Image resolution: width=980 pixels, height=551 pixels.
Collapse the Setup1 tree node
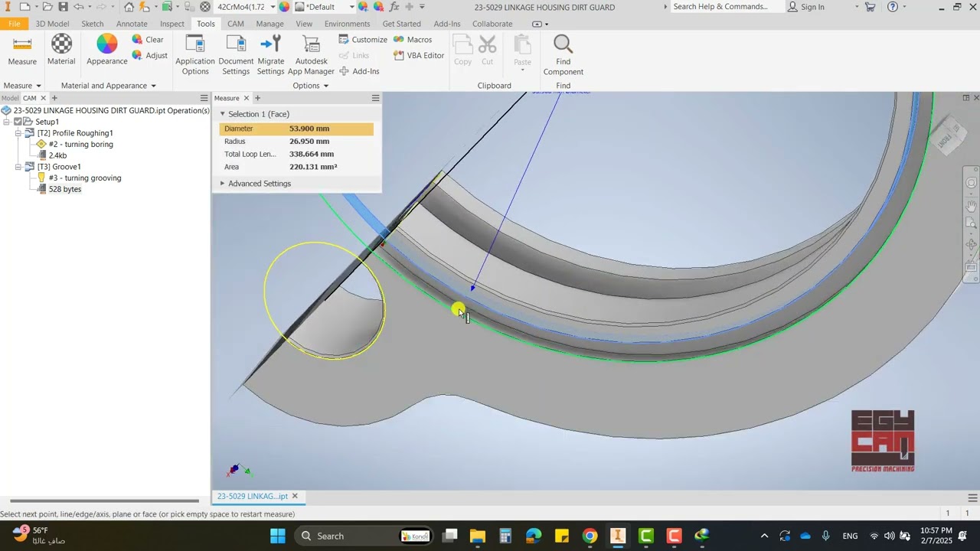pyautogui.click(x=7, y=122)
